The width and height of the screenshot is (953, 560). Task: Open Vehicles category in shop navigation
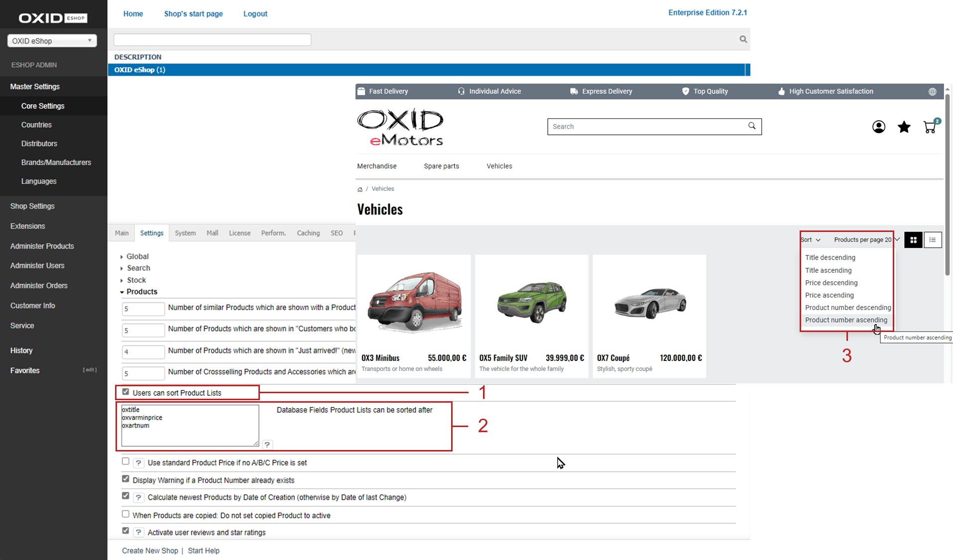click(499, 166)
